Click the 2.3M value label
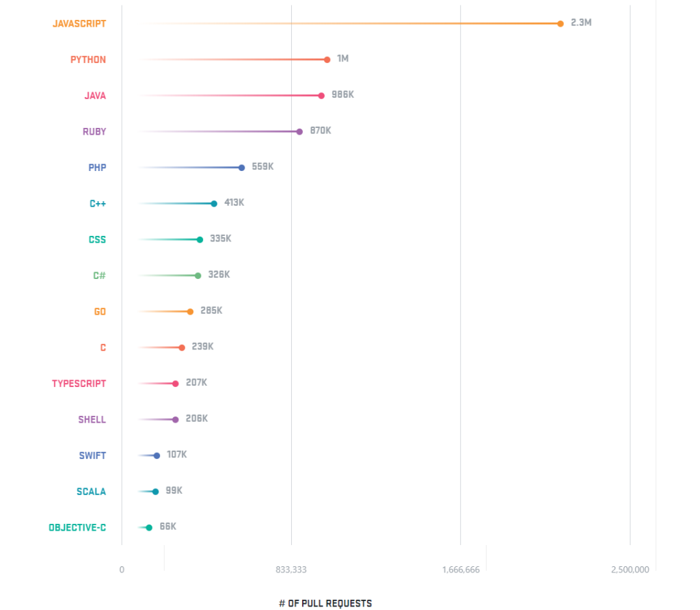The width and height of the screenshot is (700, 610). pos(581,23)
